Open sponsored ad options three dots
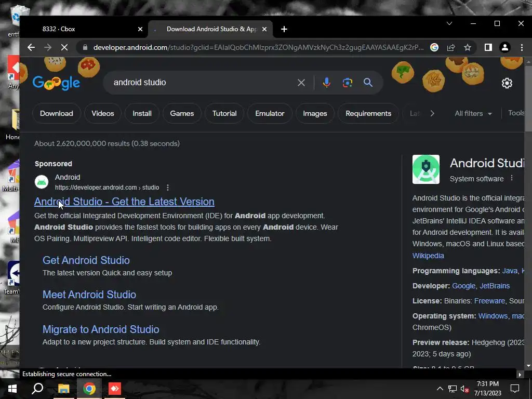Screen dimensions: 532x399 pos(168,187)
